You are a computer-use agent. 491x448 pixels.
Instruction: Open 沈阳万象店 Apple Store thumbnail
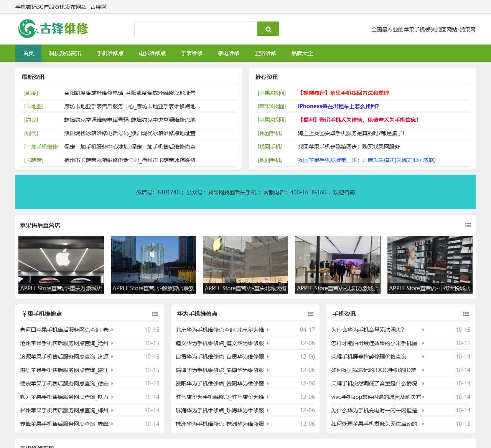[x=338, y=265]
